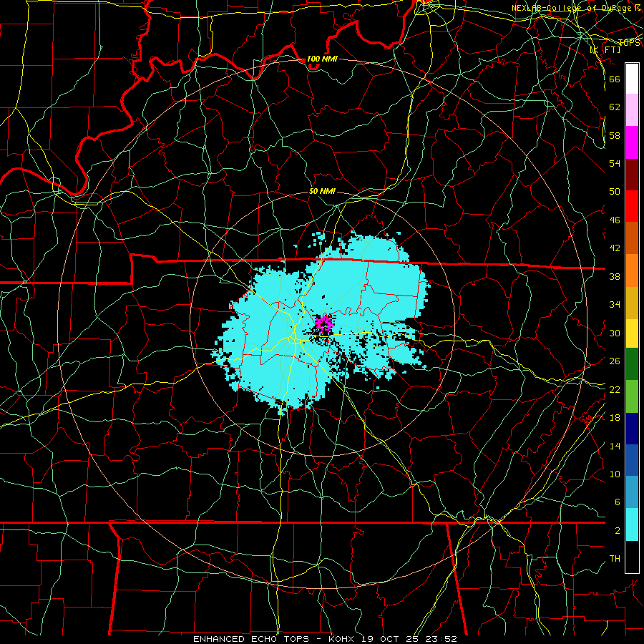Image resolution: width=644 pixels, height=644 pixels.
Task: Click the light green legend swatch
Action: tap(632, 396)
